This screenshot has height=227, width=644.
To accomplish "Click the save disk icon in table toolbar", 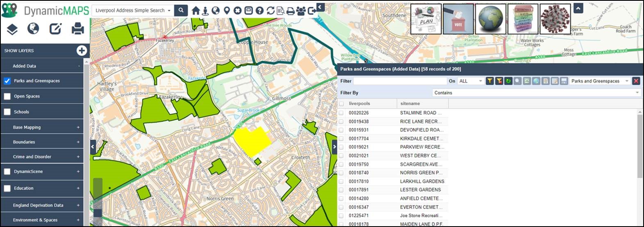I will (x=564, y=81).
